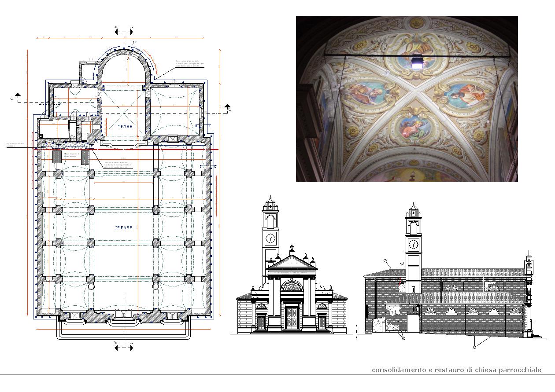Click the section B arrow above the apse
The height and width of the screenshot is (392, 555).
coord(131,32)
